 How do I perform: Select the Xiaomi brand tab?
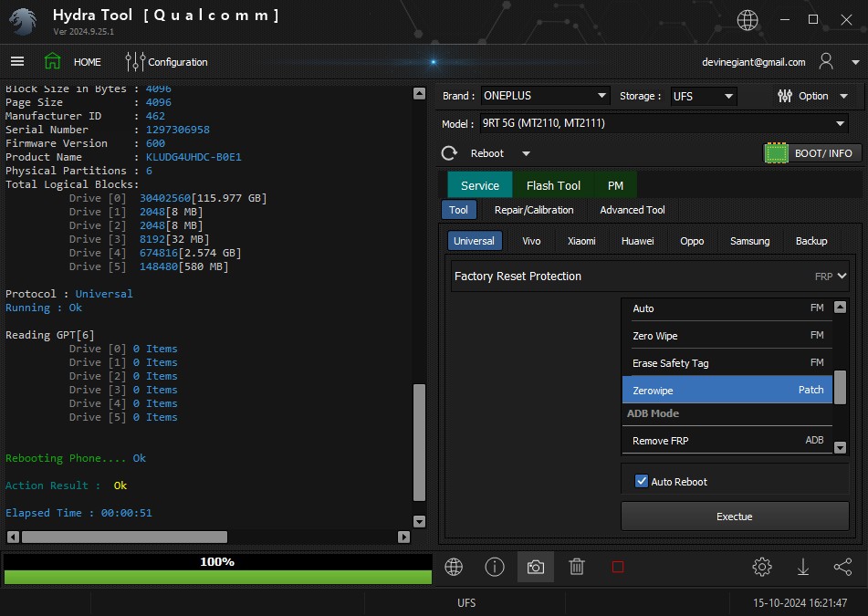(x=581, y=241)
